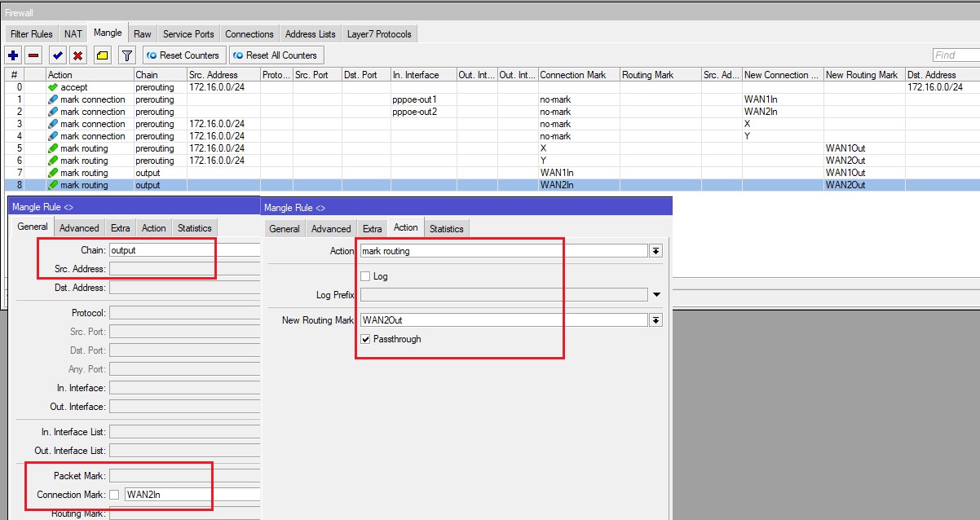Open the New Routing Mark dropdown arrow
This screenshot has width=980, height=520.
[656, 320]
